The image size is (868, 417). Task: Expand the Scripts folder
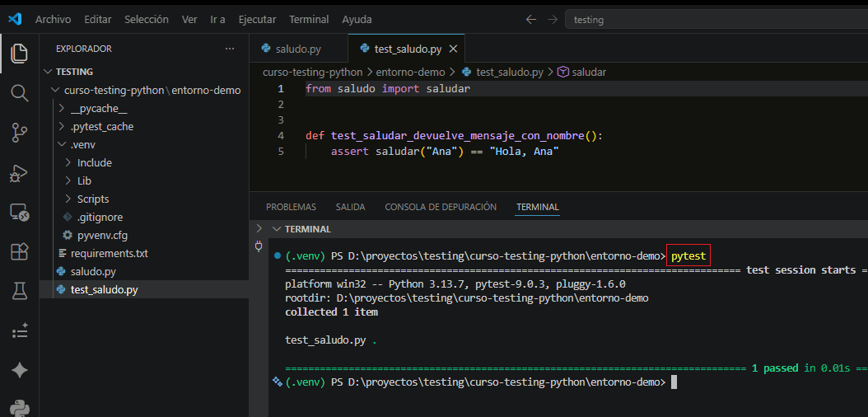[x=68, y=199]
